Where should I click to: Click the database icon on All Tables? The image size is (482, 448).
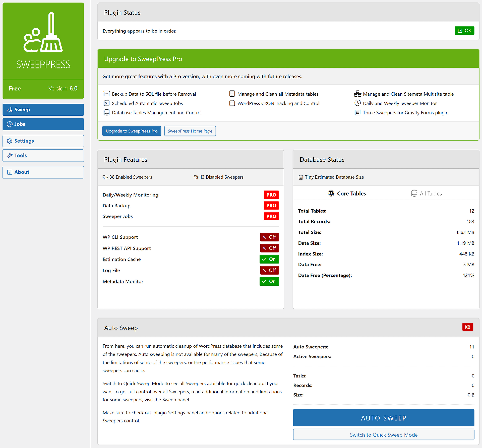coord(414,193)
